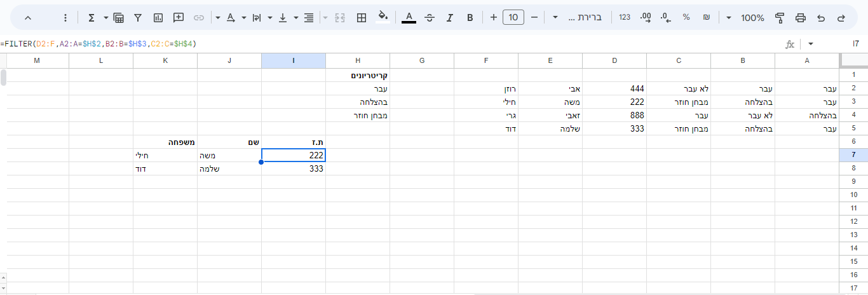Toggle the filter funnel icon
The width and height of the screenshot is (868, 295).
click(x=138, y=18)
